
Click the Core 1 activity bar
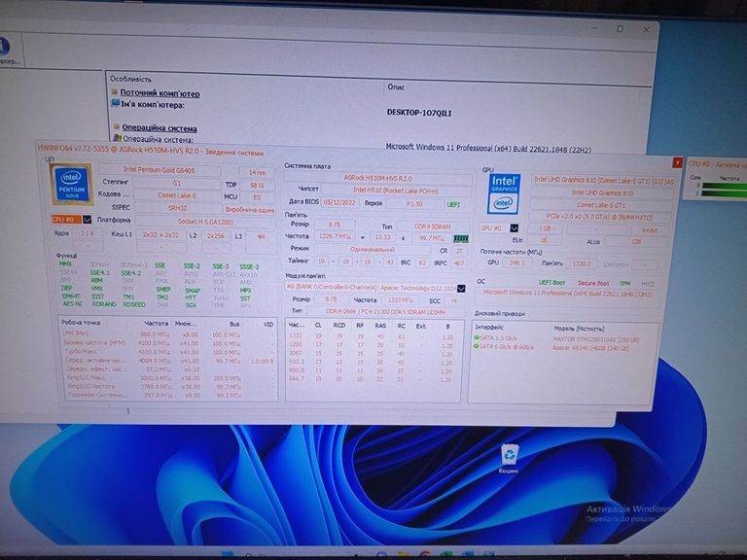click(x=724, y=192)
